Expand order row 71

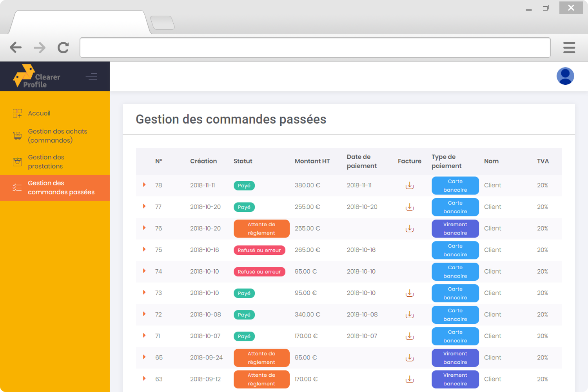pos(144,336)
